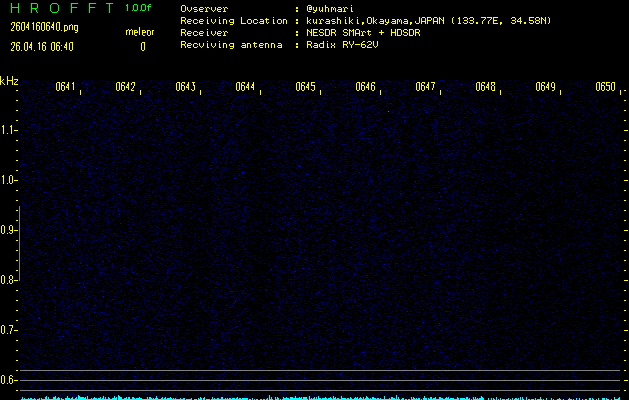Click the @yuhmari observer name

tap(330, 9)
